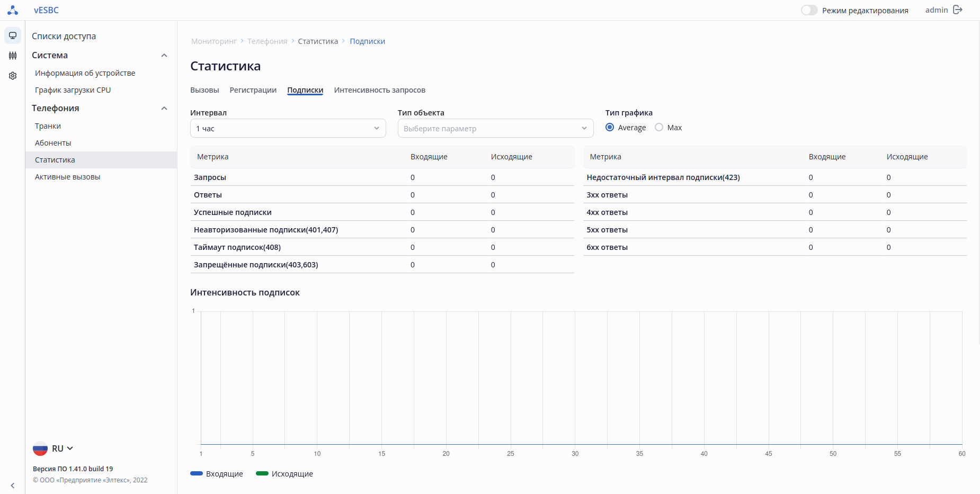980x494 pixels.
Task: Switch to the Интенсивность запросов tab
Action: [x=379, y=90]
